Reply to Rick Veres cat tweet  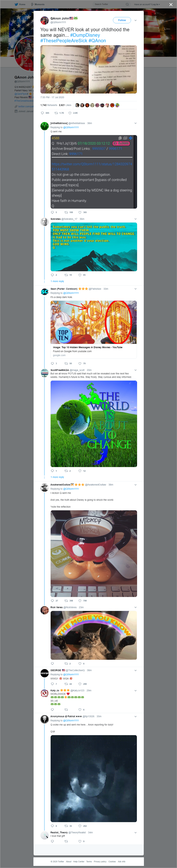coord(52,664)
